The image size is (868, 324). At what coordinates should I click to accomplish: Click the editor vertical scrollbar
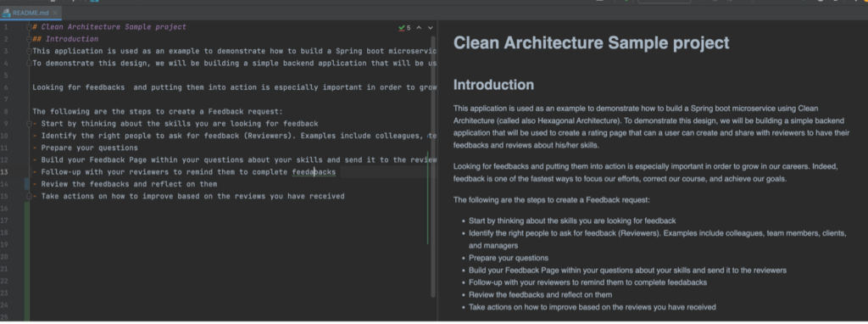(433, 166)
